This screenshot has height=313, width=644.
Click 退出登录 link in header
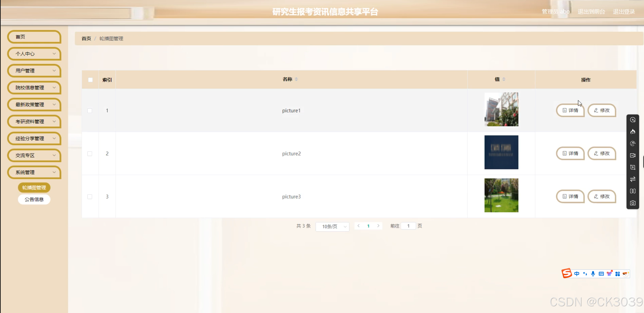(624, 12)
